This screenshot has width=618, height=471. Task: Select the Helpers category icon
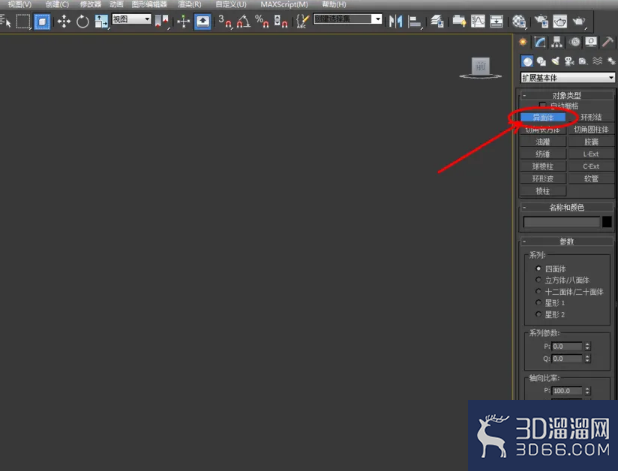coord(583,61)
